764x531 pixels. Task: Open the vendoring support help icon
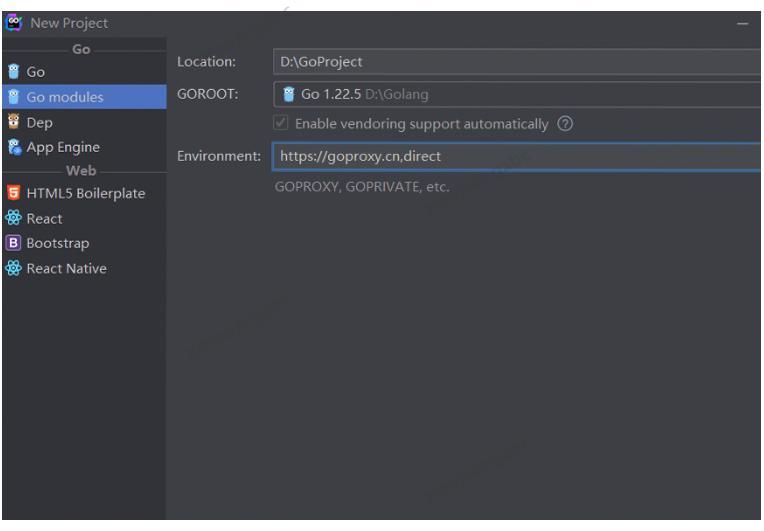tap(565, 124)
